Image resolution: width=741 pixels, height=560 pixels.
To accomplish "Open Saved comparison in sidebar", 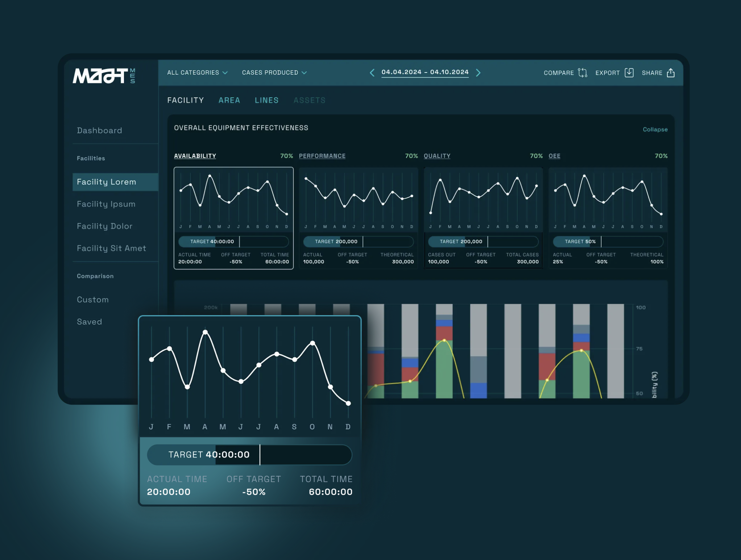I will (x=89, y=322).
